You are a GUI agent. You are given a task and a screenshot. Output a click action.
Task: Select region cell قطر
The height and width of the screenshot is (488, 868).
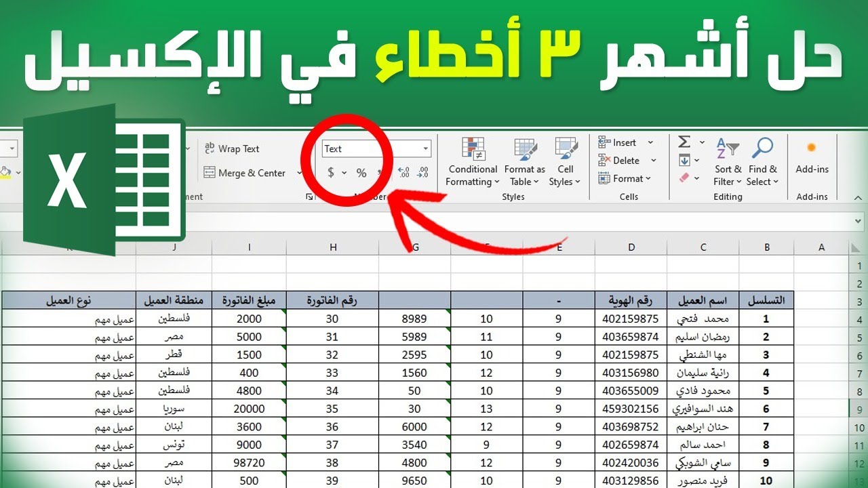click(x=174, y=355)
